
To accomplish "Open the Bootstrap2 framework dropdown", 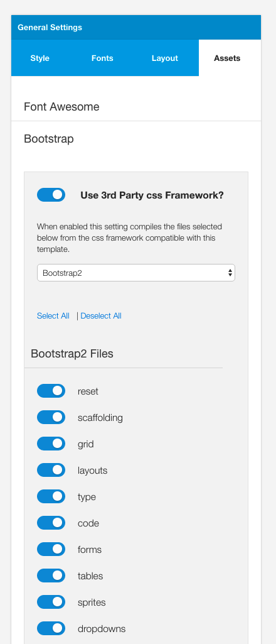I will pyautogui.click(x=135, y=273).
